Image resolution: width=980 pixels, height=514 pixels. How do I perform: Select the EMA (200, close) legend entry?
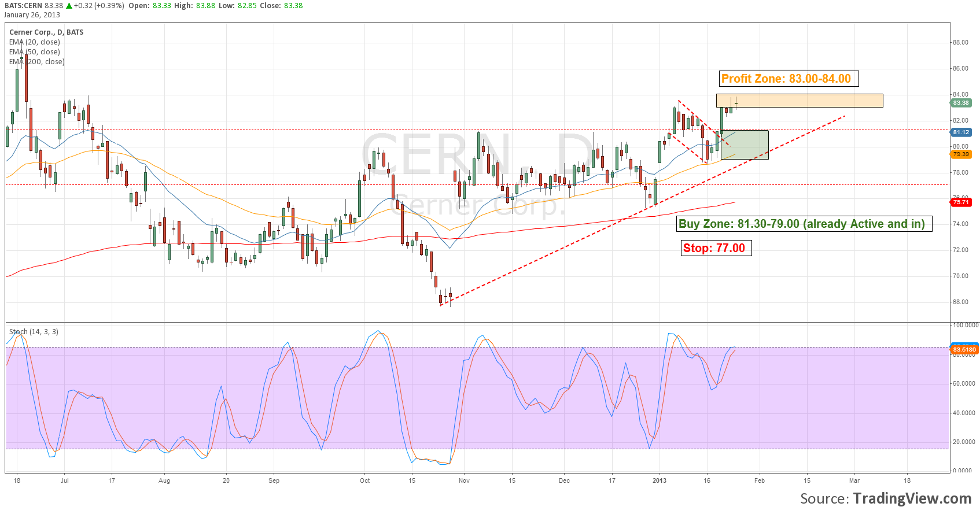(x=37, y=62)
